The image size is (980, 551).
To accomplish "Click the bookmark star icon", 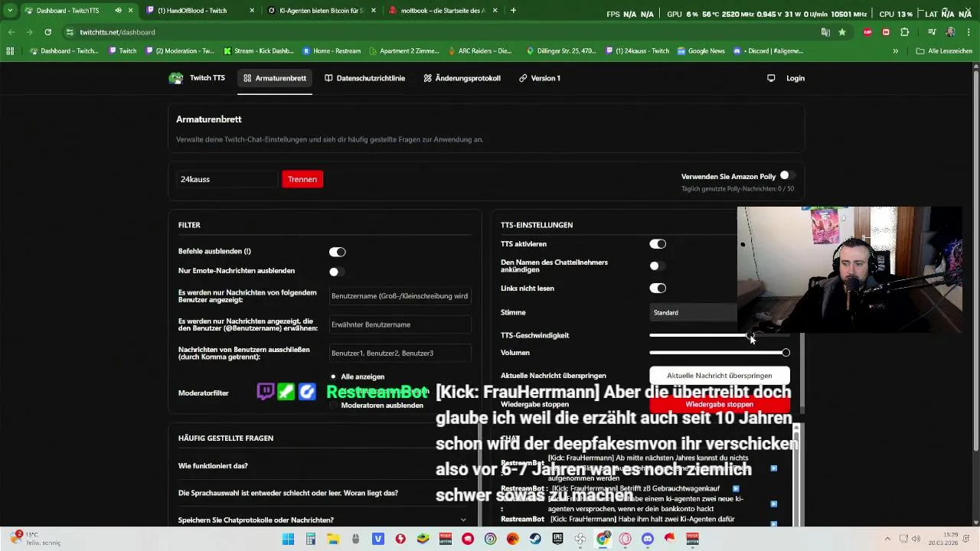I will [842, 32].
